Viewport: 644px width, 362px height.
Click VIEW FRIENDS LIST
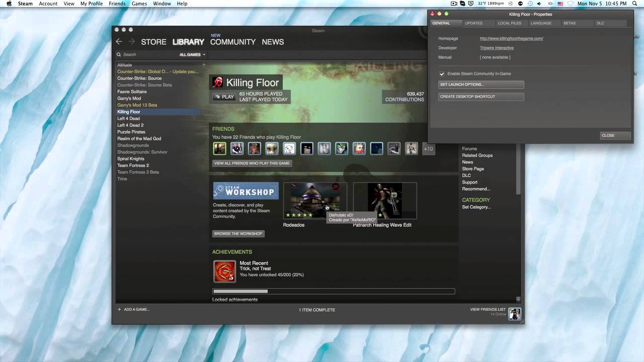[x=488, y=310]
